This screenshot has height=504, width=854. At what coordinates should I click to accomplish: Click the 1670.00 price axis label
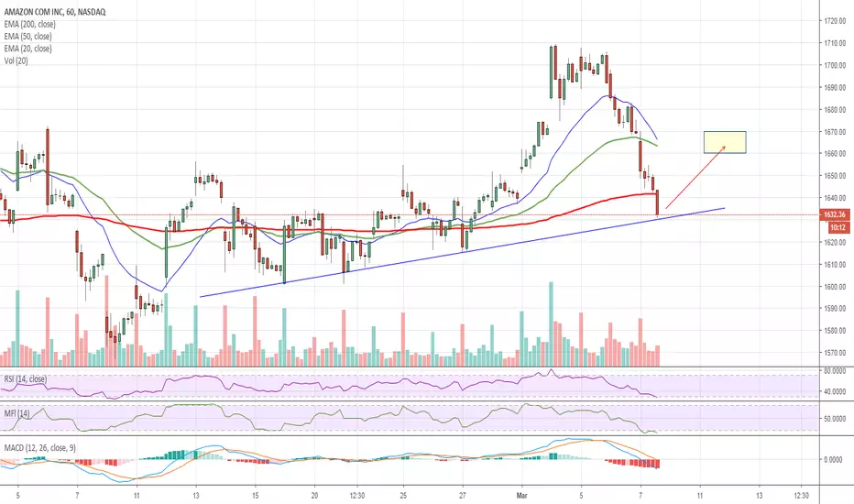coord(835,132)
